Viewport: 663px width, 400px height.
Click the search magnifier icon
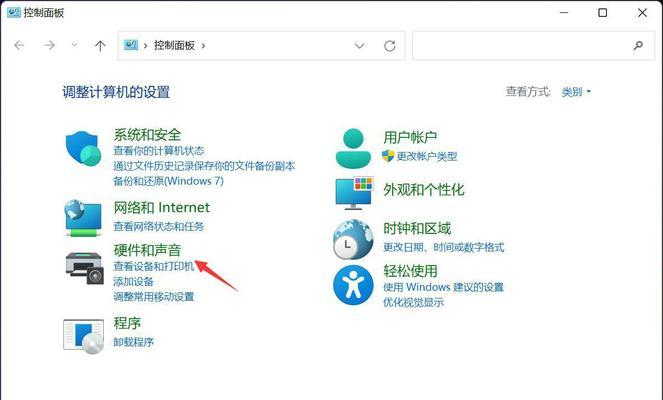638,45
